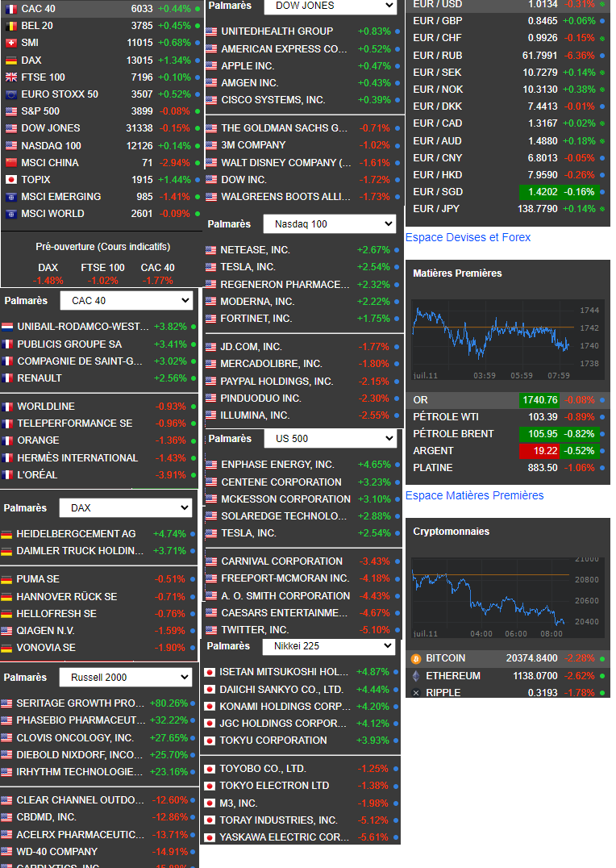
Task: Click the Bitcoin logo icon
Action: click(x=416, y=659)
